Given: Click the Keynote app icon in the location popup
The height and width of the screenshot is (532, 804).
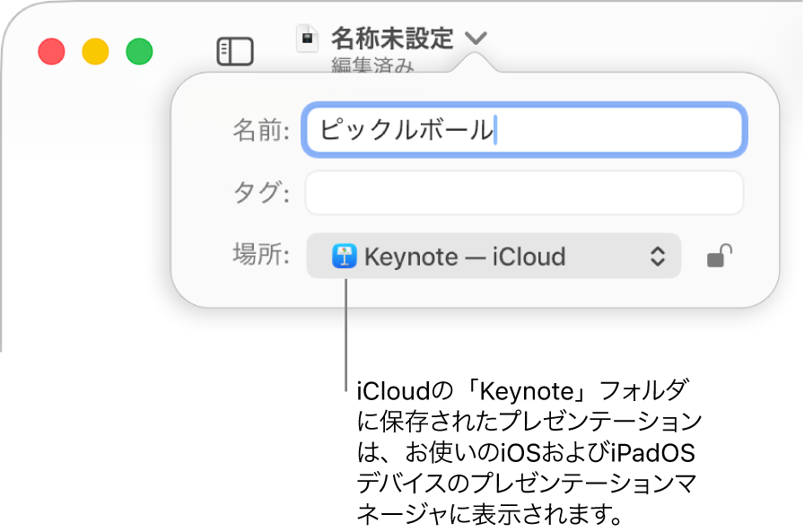Looking at the screenshot, I should click(343, 257).
